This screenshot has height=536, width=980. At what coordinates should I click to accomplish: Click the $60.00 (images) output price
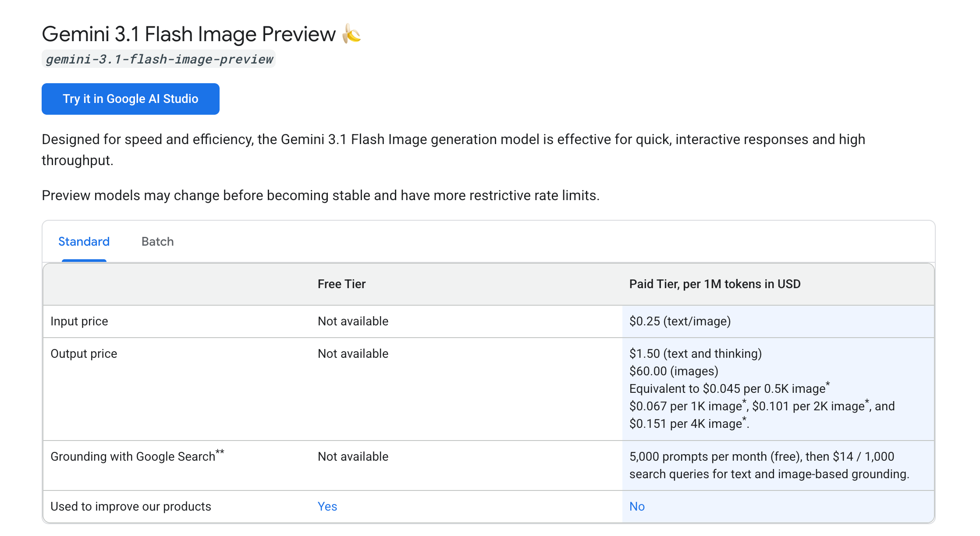click(x=674, y=371)
